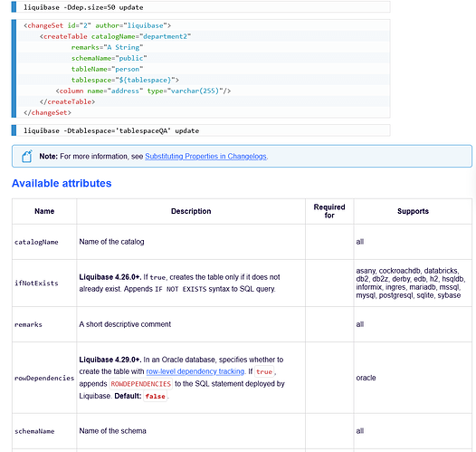Click the Supports column header
This screenshot has width=476, height=452.
(413, 211)
